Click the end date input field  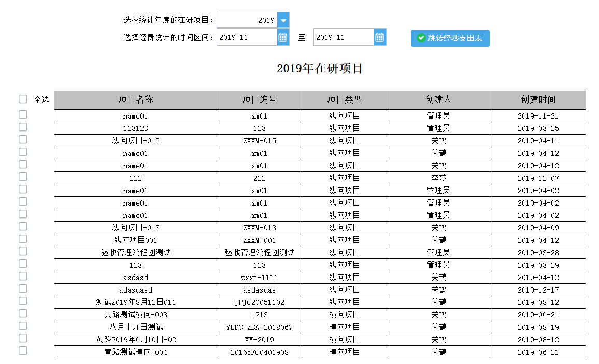click(x=344, y=37)
